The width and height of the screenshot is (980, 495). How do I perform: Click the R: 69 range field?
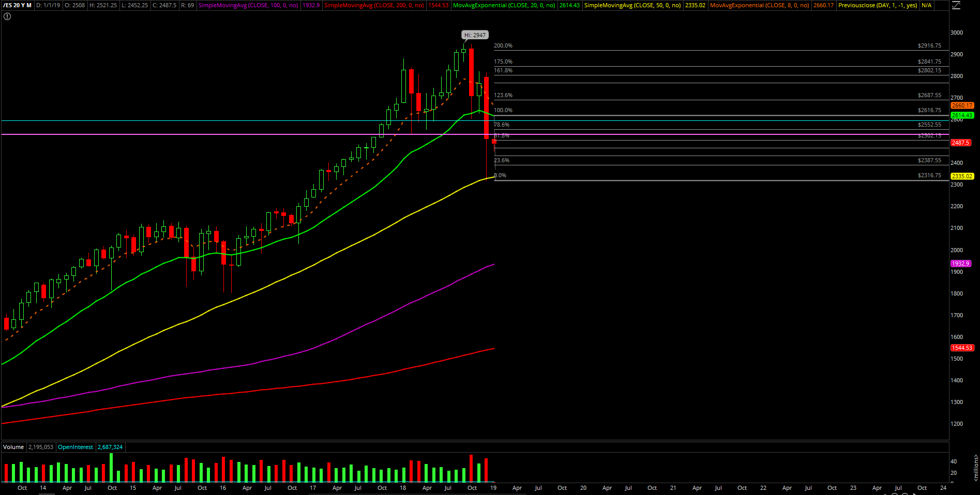[188, 5]
